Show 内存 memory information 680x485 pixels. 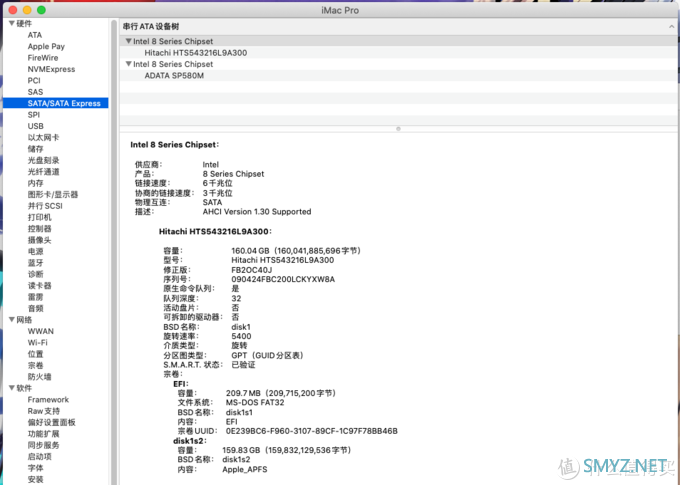click(36, 183)
